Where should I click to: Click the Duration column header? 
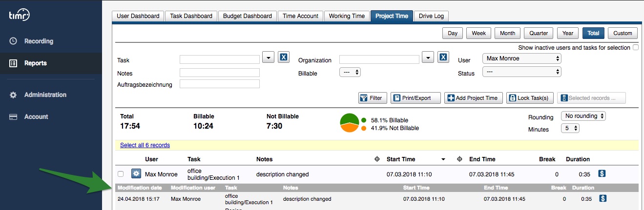coord(578,159)
